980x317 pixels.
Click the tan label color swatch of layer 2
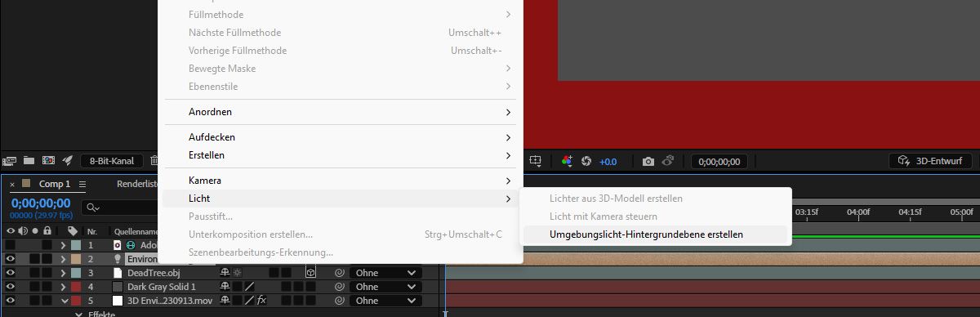pyautogui.click(x=75, y=259)
